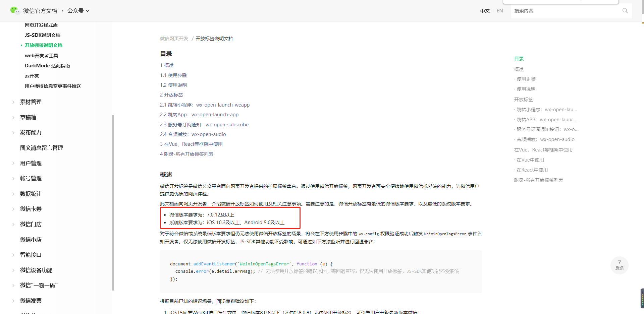Open web开发者工具 in sidebar
This screenshot has height=314, width=644.
coord(42,56)
